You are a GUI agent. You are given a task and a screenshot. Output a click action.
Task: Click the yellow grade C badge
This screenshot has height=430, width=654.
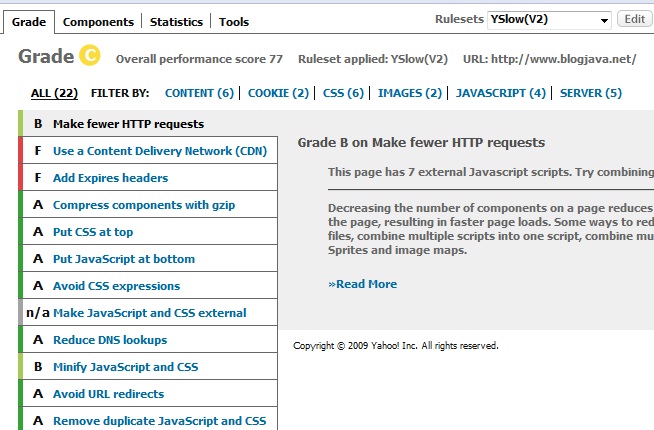[89, 57]
